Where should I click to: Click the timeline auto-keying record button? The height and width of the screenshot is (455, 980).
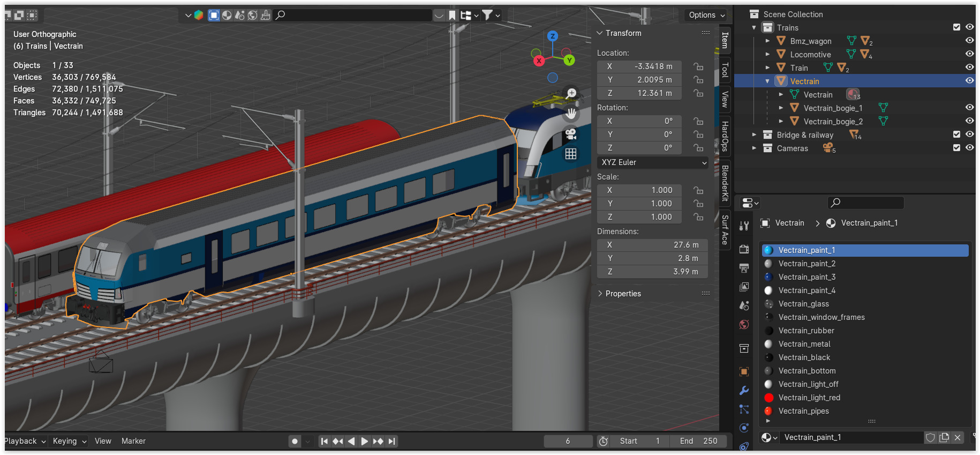pyautogui.click(x=295, y=441)
